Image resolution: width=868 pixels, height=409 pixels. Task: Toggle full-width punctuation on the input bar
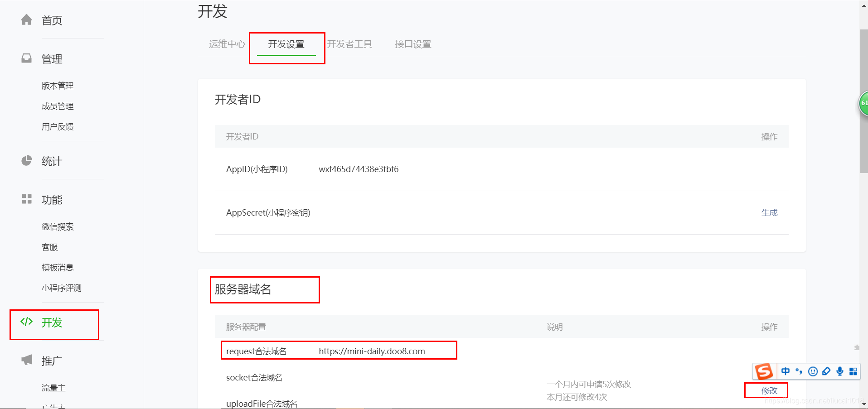coord(799,371)
